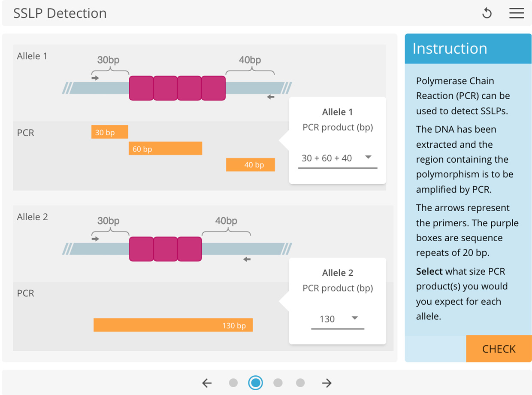Click the forward primer arrow on Allele 2

coord(95,240)
